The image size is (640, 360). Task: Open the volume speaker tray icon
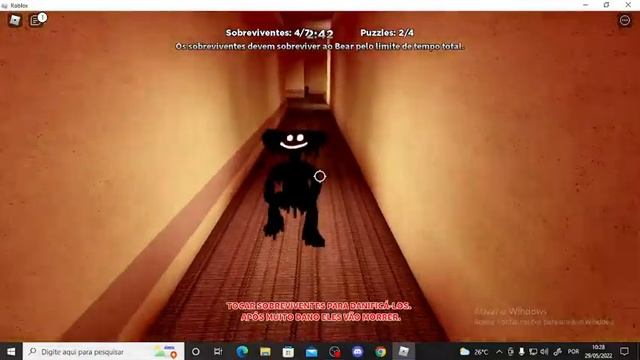tap(544, 351)
